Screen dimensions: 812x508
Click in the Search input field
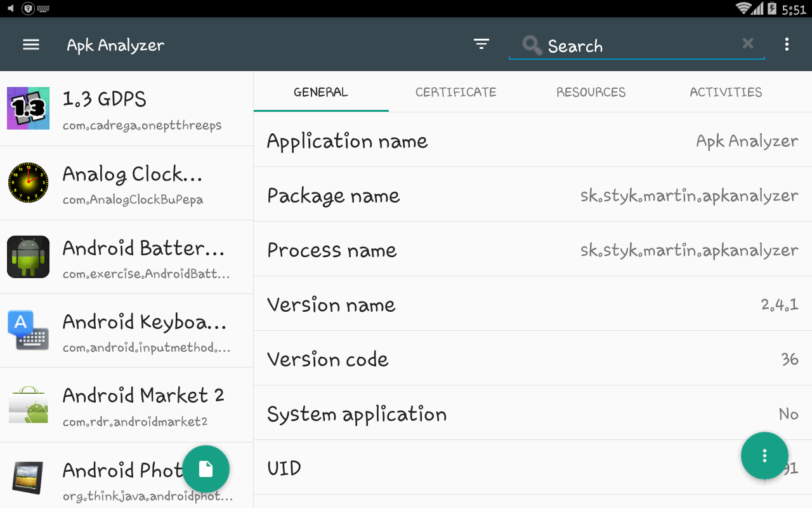pos(634,46)
